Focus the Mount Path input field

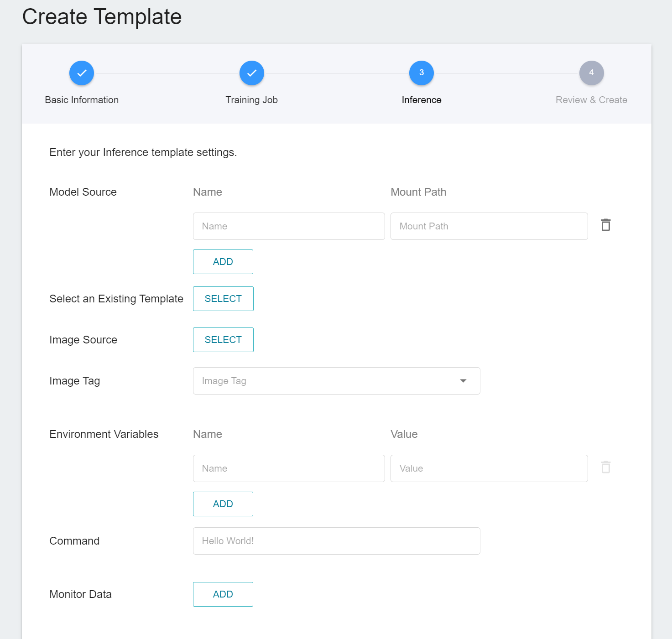click(x=489, y=226)
